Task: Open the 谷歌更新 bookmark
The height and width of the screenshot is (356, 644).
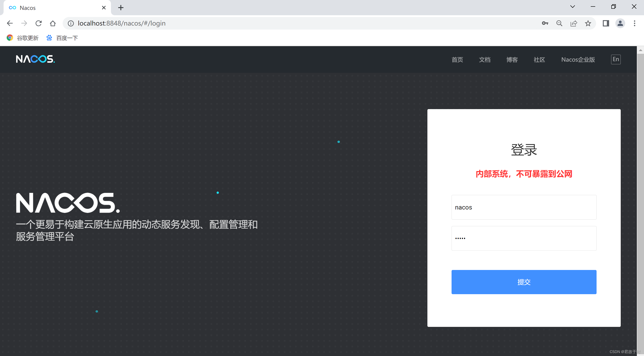Action: click(x=23, y=38)
